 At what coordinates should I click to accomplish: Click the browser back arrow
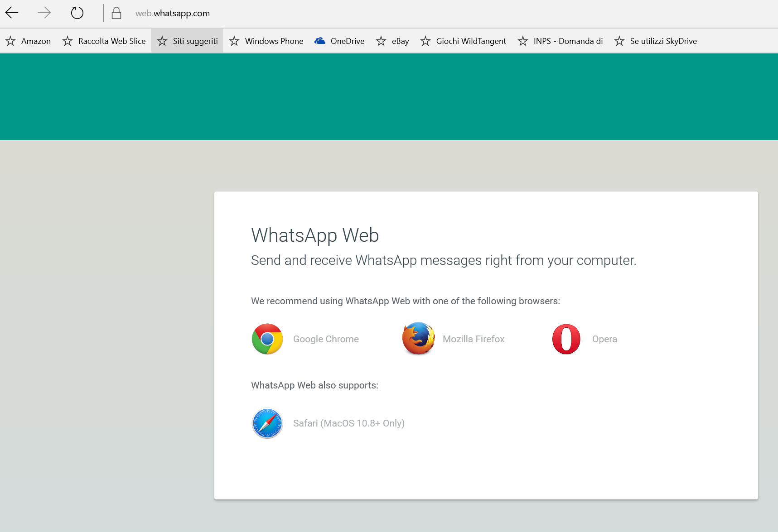(12, 13)
